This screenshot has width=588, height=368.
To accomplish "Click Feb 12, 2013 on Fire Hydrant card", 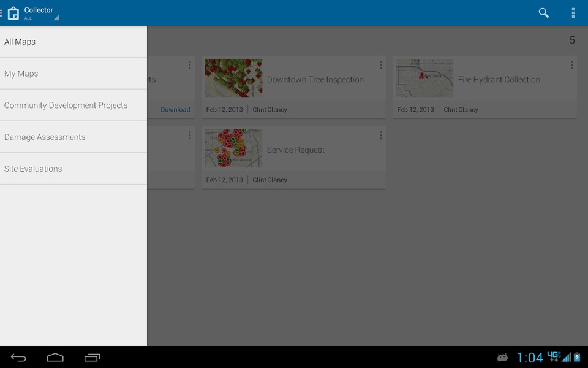I will pyautogui.click(x=415, y=110).
